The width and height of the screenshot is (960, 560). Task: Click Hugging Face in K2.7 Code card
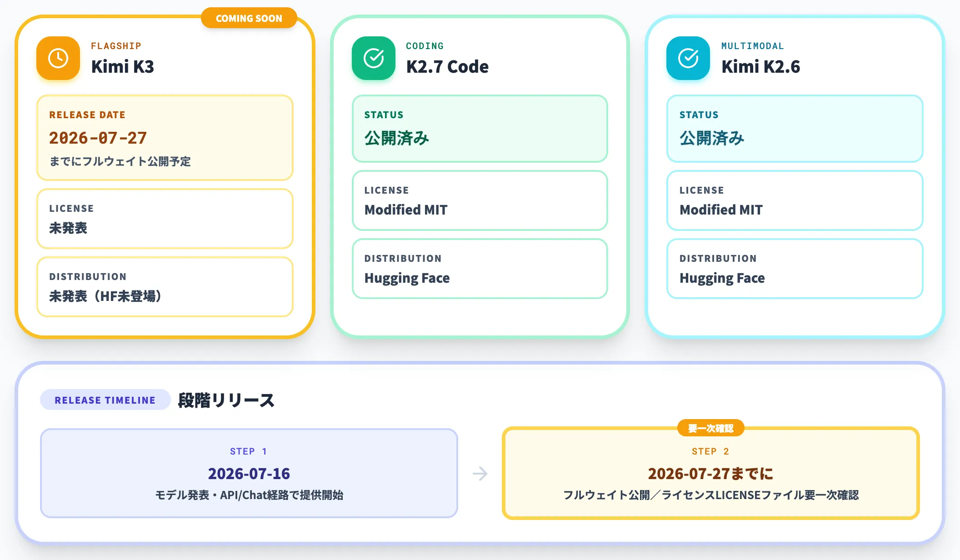[x=407, y=278]
